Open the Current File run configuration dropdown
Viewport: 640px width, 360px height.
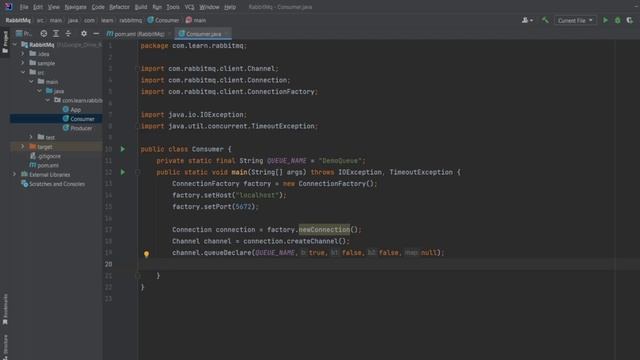pyautogui.click(x=575, y=20)
